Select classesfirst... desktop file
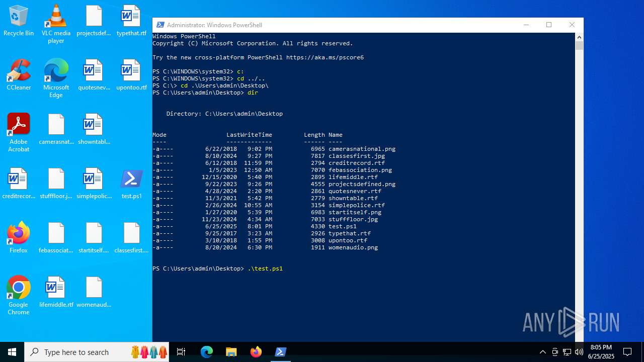 131,238
